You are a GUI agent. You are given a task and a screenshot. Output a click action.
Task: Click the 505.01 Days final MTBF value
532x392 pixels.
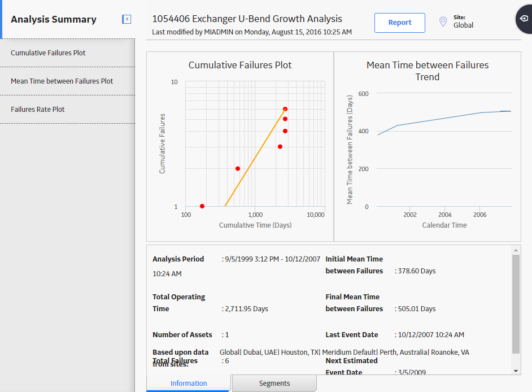(x=417, y=309)
